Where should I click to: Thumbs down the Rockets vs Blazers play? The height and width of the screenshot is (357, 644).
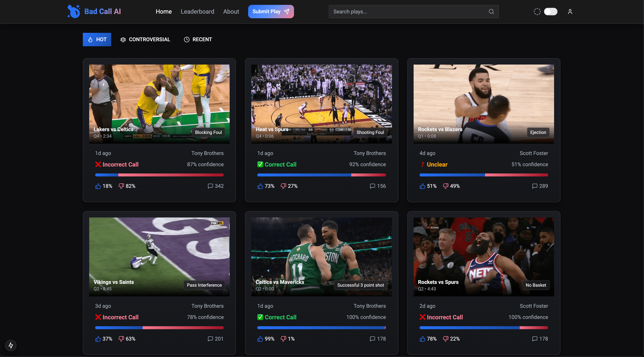[446, 186]
